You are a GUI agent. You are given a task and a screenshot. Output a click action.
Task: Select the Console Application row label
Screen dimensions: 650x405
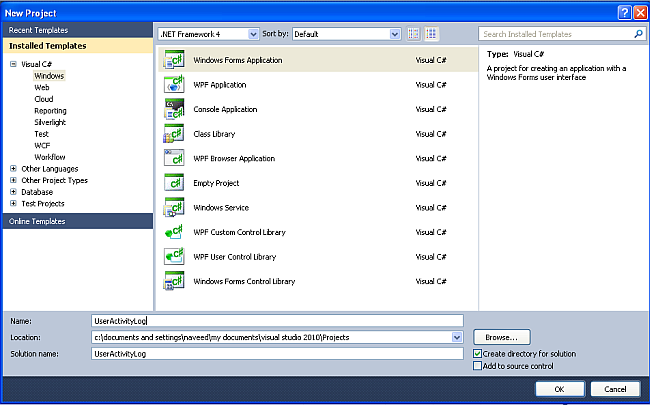(225, 109)
